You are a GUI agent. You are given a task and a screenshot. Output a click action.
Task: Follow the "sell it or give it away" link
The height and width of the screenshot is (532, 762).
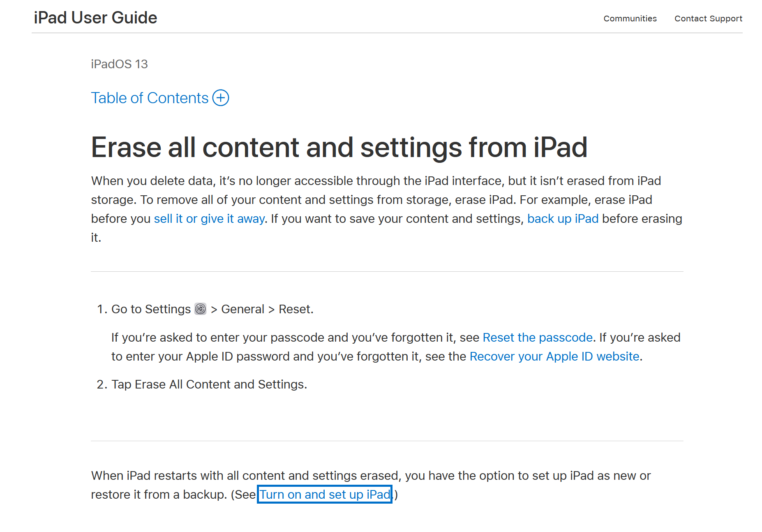(x=209, y=219)
